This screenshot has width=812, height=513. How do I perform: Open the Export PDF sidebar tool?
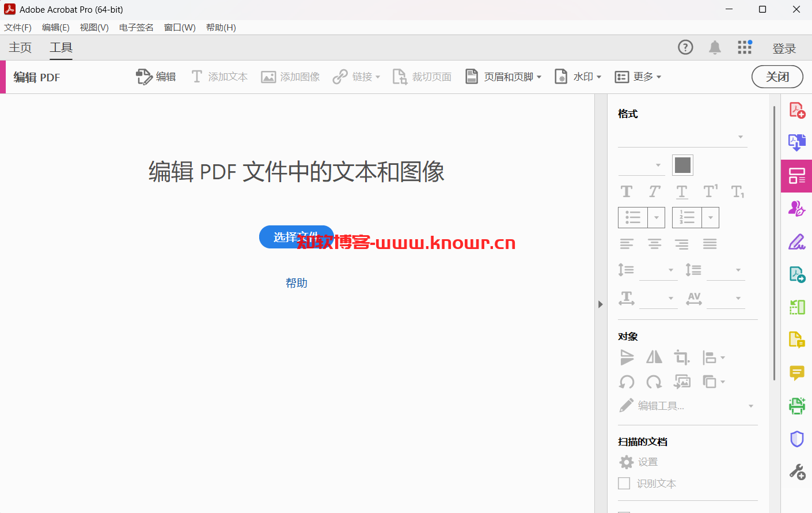[x=797, y=142]
